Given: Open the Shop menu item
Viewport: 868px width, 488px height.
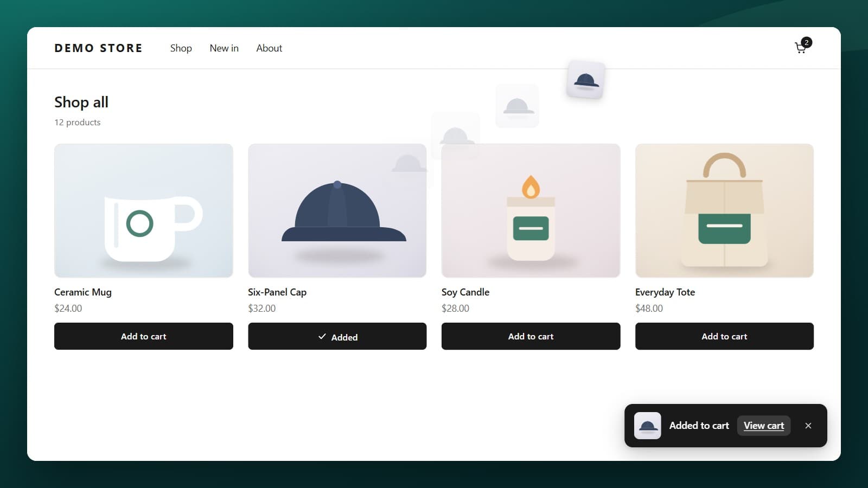Looking at the screenshot, I should [181, 48].
